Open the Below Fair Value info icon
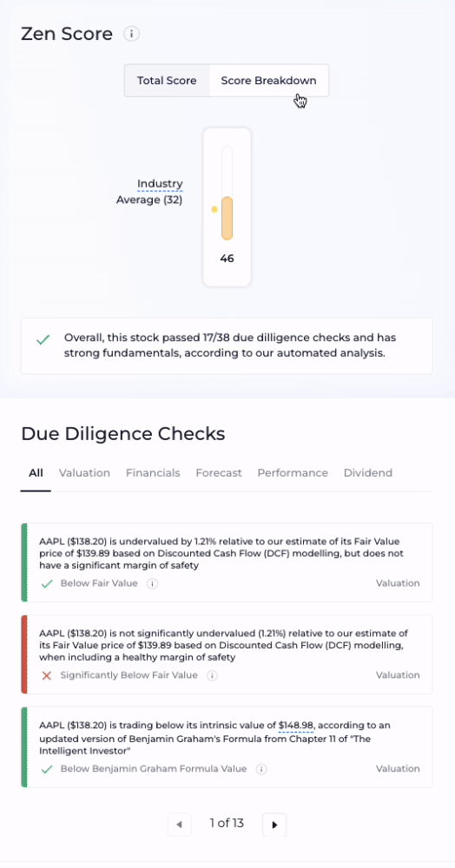 (152, 583)
